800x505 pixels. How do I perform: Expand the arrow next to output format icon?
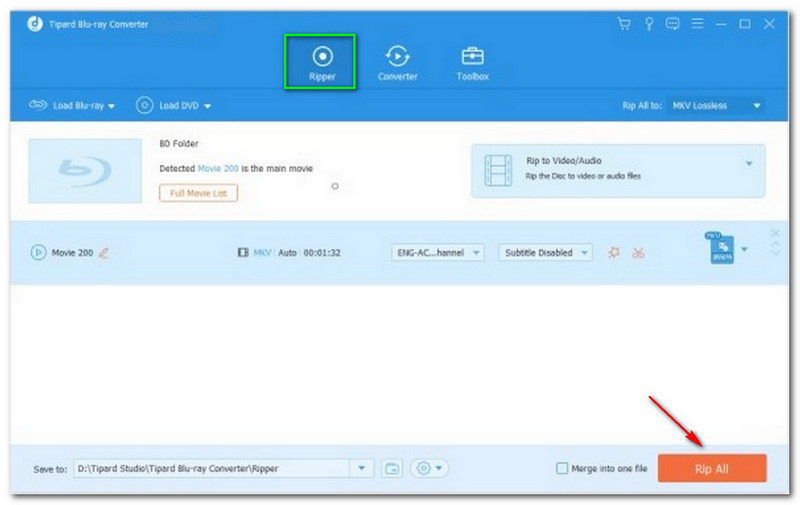[x=744, y=249]
